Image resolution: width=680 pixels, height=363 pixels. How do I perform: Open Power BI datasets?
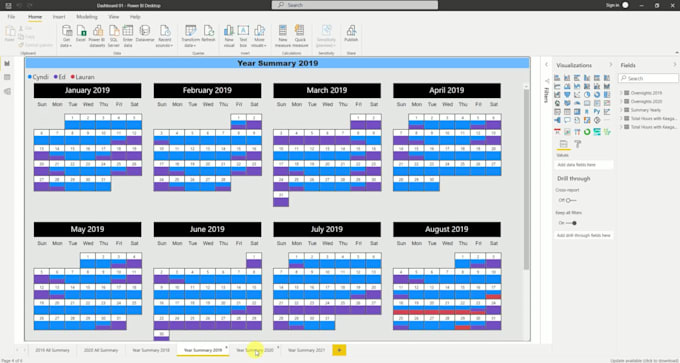point(97,36)
